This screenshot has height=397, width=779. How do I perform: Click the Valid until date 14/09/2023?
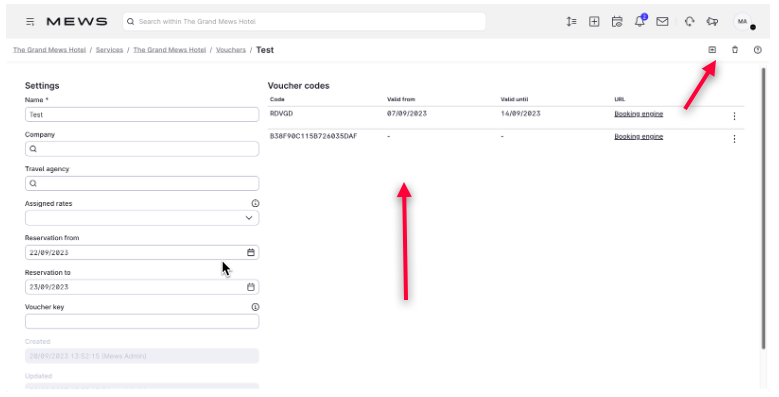coord(520,114)
